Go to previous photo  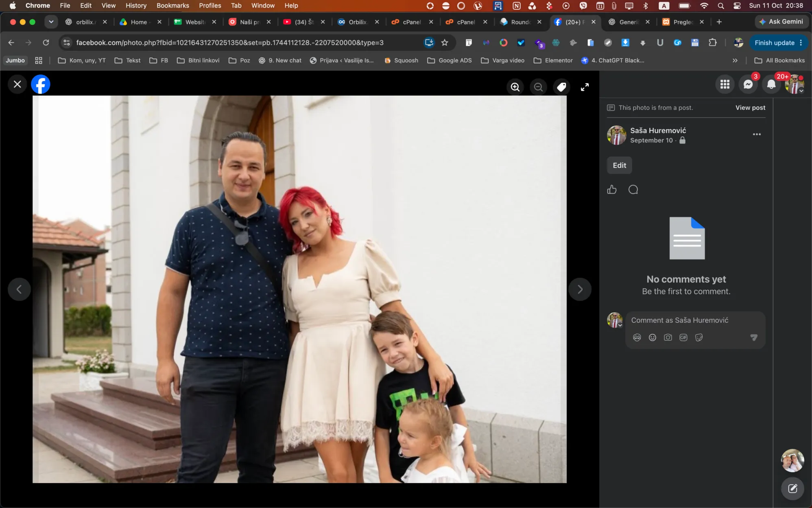coord(19,289)
